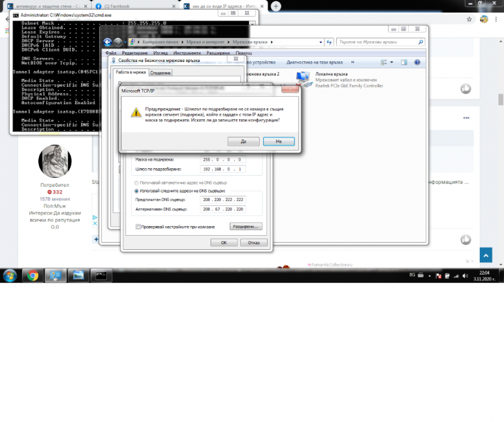504x422 pixels.
Task: Open the Файл menu
Action: [x=111, y=53]
